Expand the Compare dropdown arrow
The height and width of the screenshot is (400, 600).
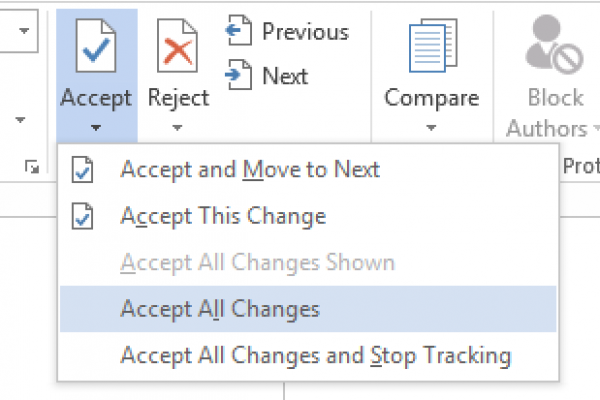[x=432, y=128]
